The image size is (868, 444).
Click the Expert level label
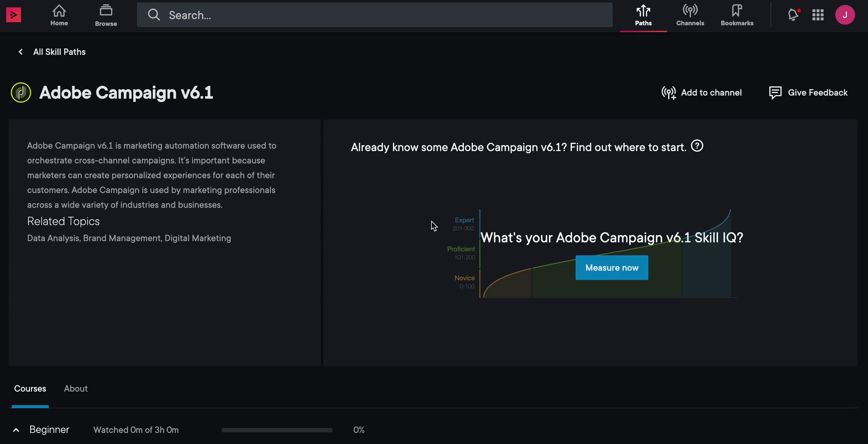[x=464, y=220]
